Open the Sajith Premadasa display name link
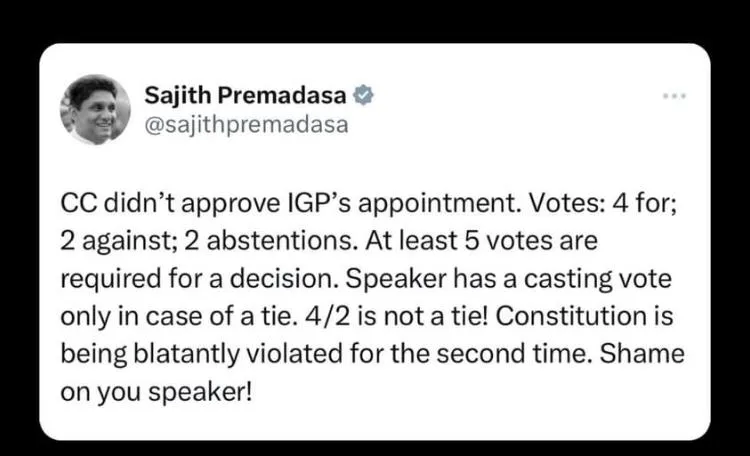Image resolution: width=750 pixels, height=456 pixels. click(x=245, y=95)
